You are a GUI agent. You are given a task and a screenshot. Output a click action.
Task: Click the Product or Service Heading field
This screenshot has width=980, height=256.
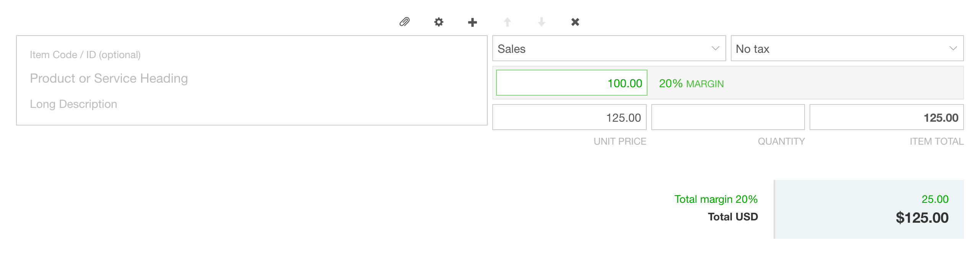pos(109,78)
